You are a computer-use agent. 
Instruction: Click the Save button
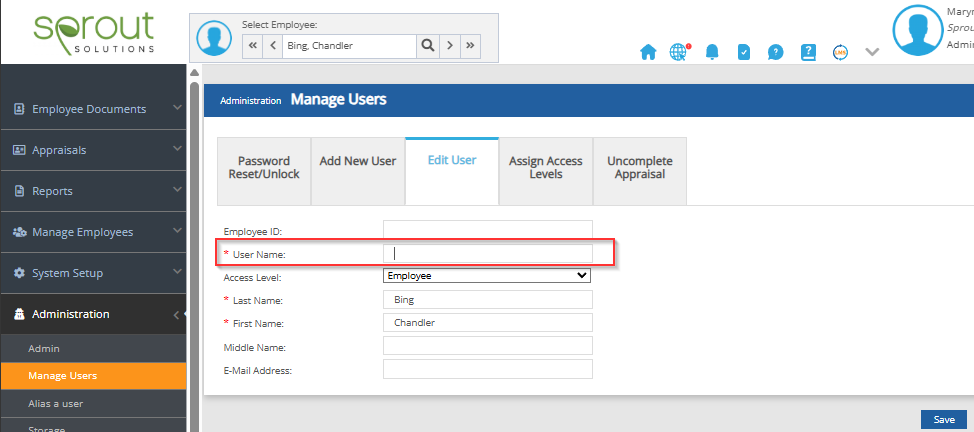943,420
